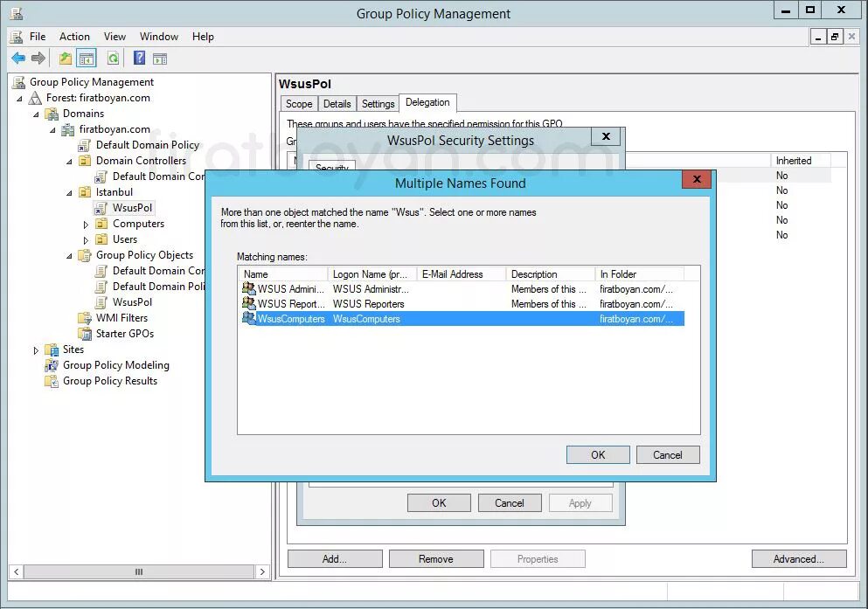Toggle Show/Hide Console Tree icon
This screenshot has height=609, width=868.
pyautogui.click(x=87, y=58)
